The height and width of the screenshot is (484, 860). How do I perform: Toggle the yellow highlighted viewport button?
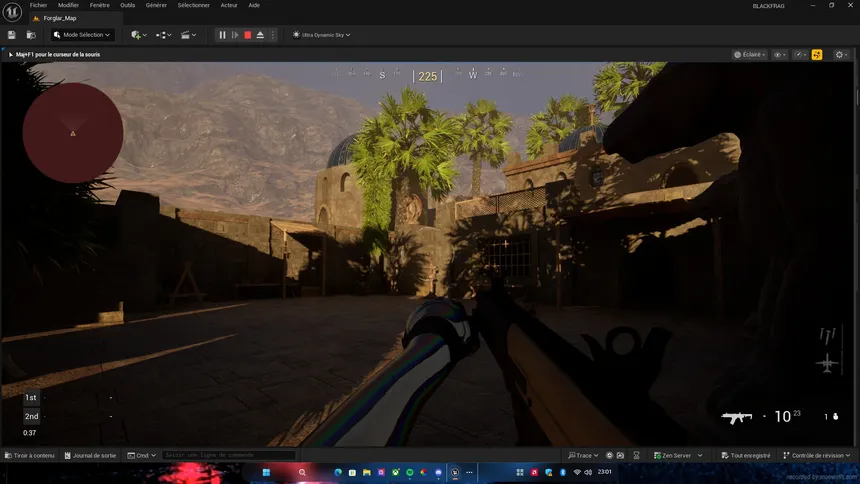point(817,55)
